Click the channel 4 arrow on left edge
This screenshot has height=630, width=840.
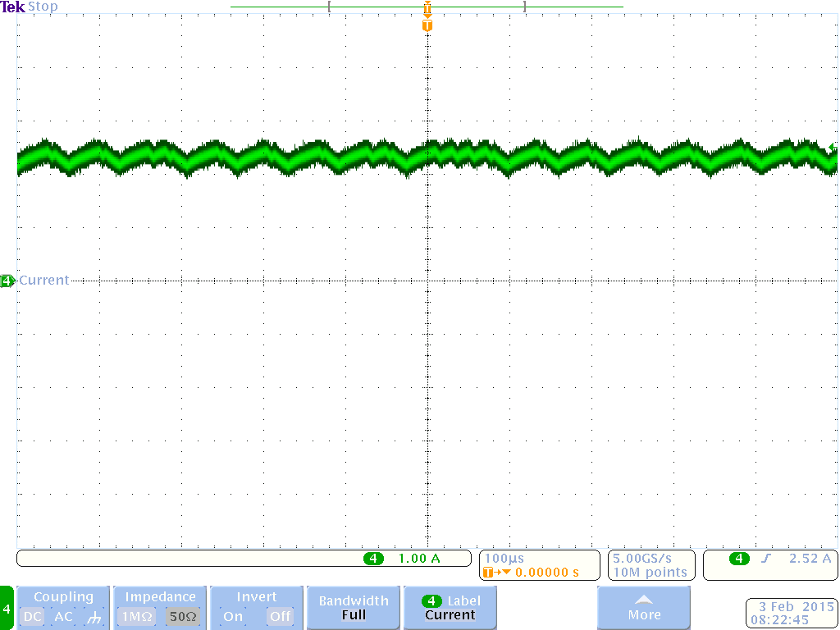pos(6,280)
